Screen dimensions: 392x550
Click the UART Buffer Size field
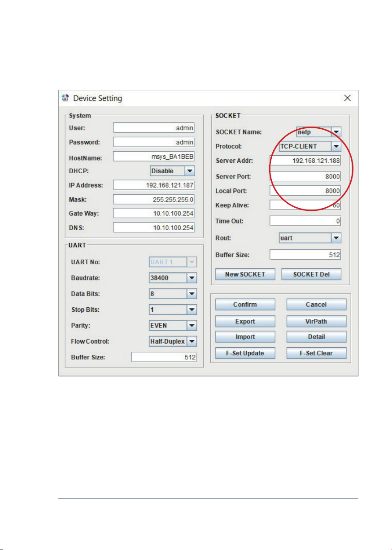pos(164,358)
